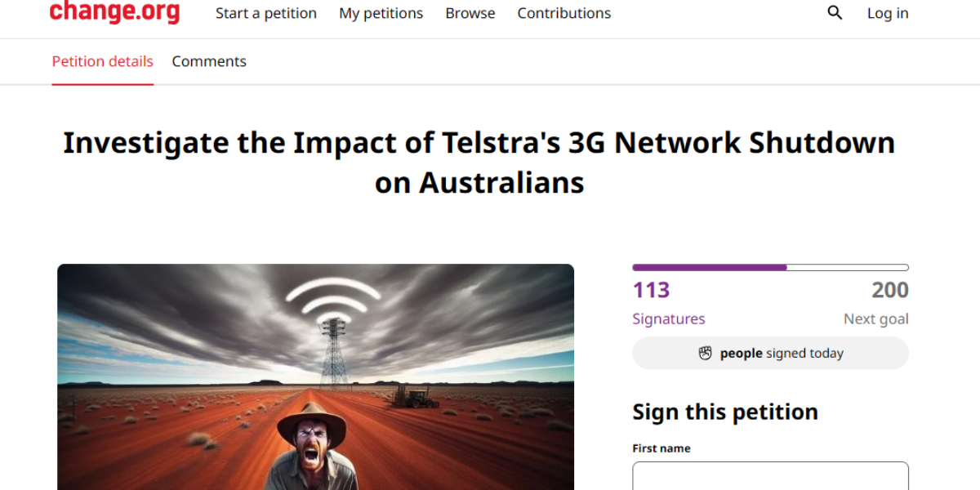
Task: Click the 113 Signatures count
Action: coord(668,303)
